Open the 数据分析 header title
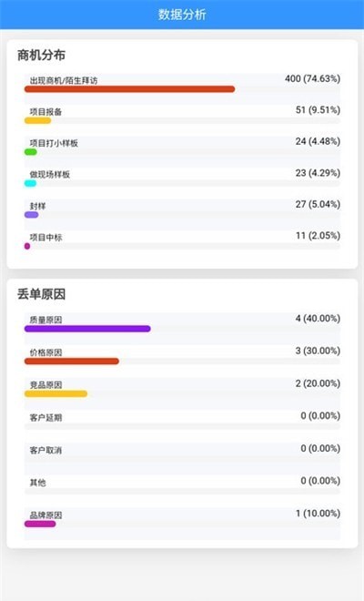The width and height of the screenshot is (364, 601). tap(182, 15)
